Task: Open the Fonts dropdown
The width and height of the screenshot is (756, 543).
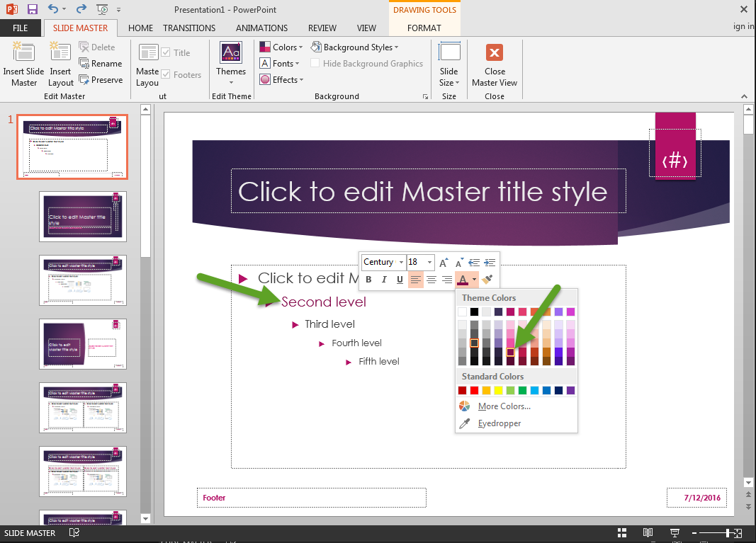Action: [x=280, y=63]
